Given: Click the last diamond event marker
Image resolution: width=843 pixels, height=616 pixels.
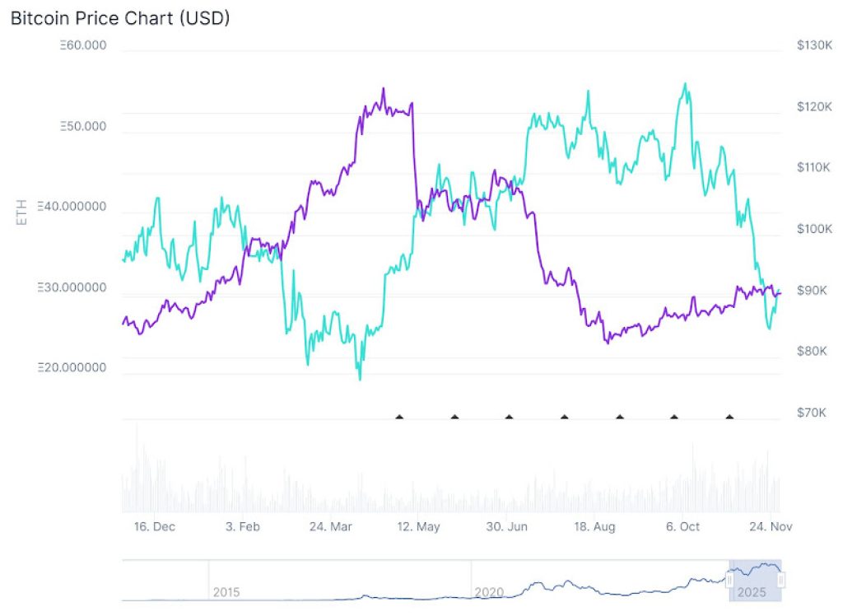Looking at the screenshot, I should pos(729,417).
